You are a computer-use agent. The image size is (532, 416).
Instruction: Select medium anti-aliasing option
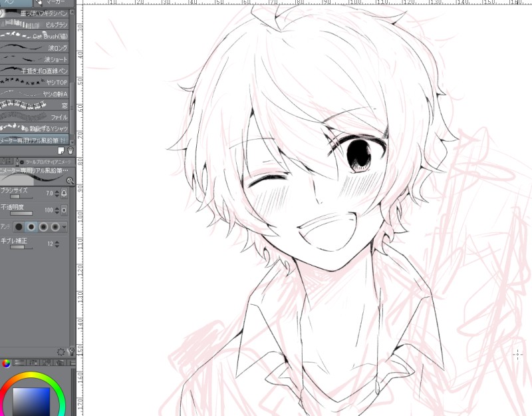pyautogui.click(x=43, y=227)
